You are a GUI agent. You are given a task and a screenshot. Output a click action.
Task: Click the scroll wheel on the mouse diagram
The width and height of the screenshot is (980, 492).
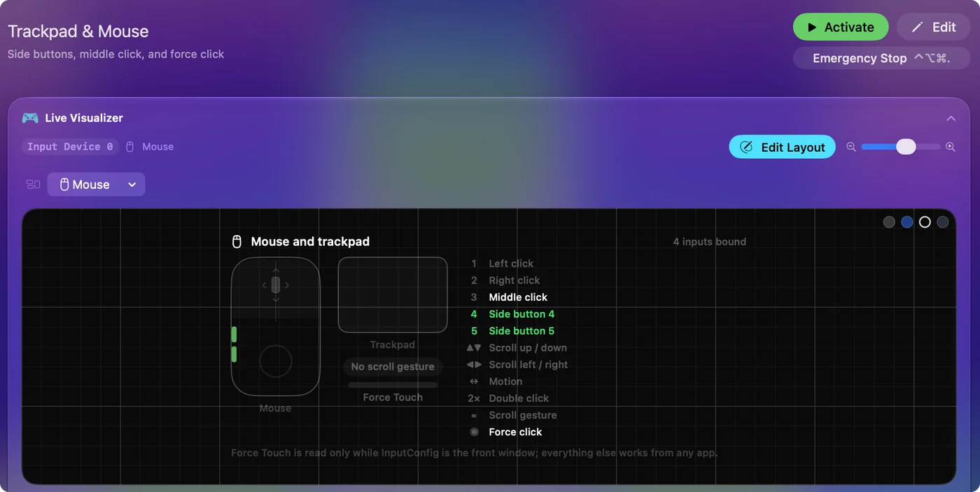click(x=276, y=284)
